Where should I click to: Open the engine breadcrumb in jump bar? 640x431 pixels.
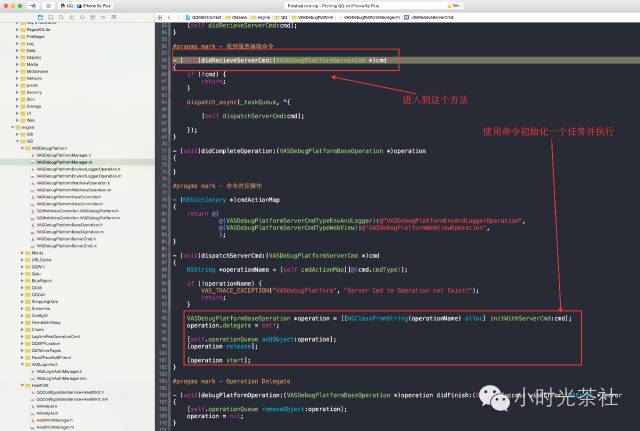click(261, 18)
